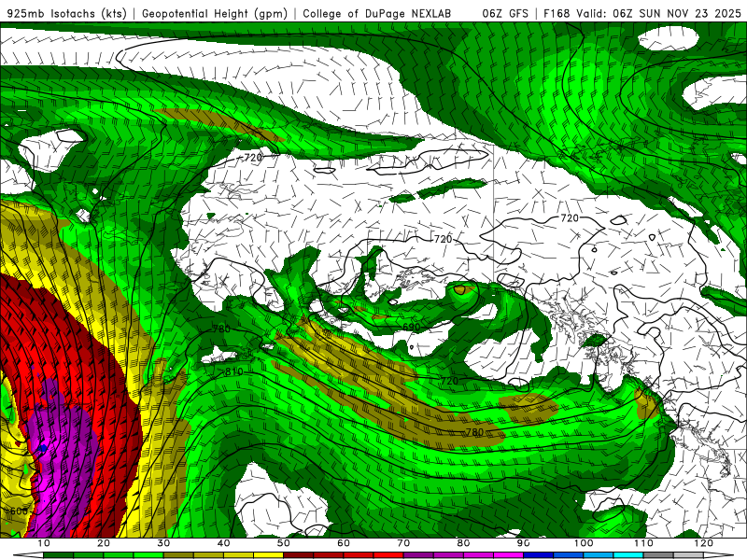This screenshot has width=747, height=560.
Task: Select the darkest green swatch starting the color bar
Action: 58,555
